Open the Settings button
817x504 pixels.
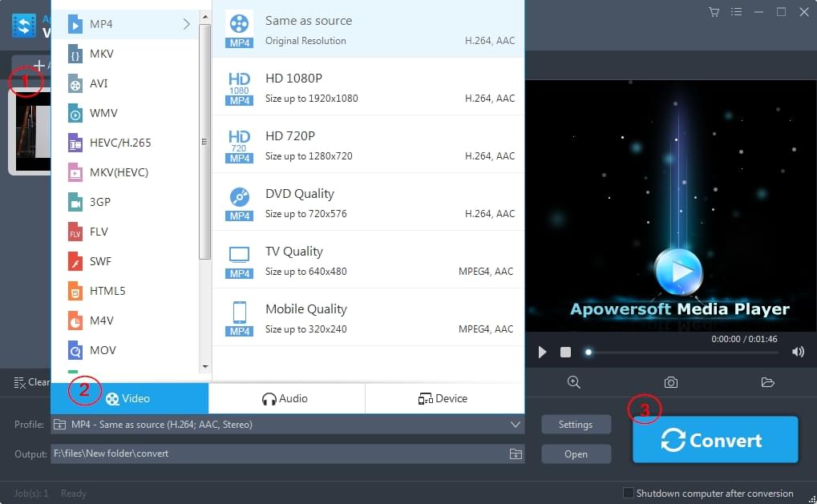pos(576,425)
